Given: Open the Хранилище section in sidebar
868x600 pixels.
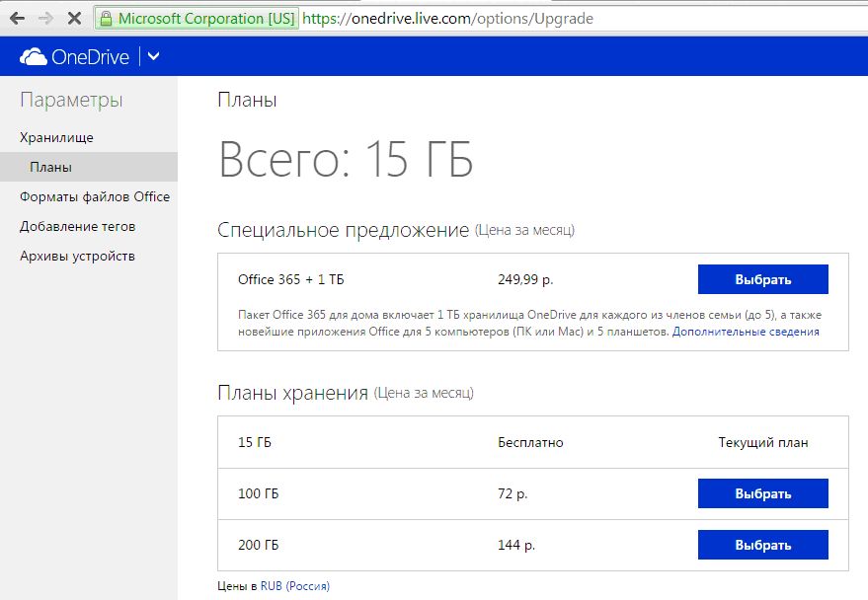Looking at the screenshot, I should click(56, 137).
